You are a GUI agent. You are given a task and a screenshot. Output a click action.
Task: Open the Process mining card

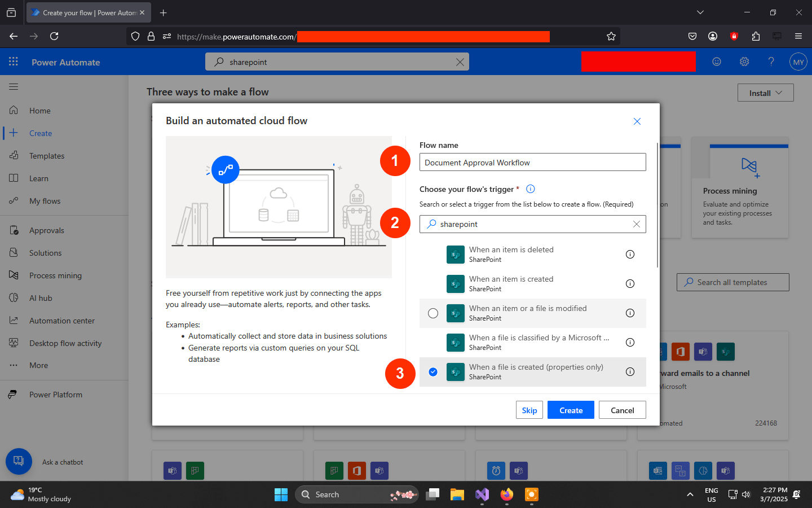point(740,187)
